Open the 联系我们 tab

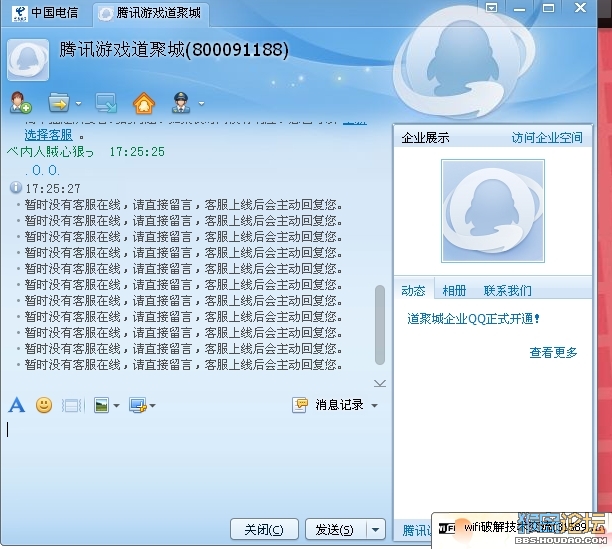[x=507, y=291]
